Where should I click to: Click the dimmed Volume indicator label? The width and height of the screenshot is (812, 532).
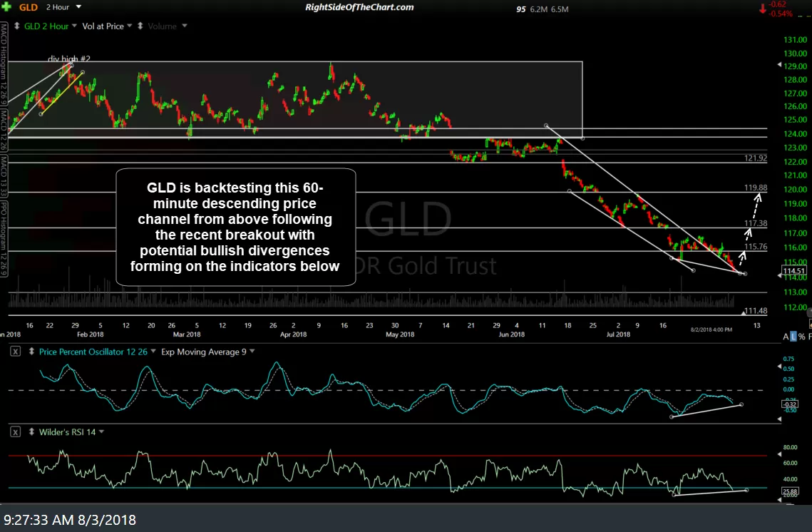tap(162, 26)
